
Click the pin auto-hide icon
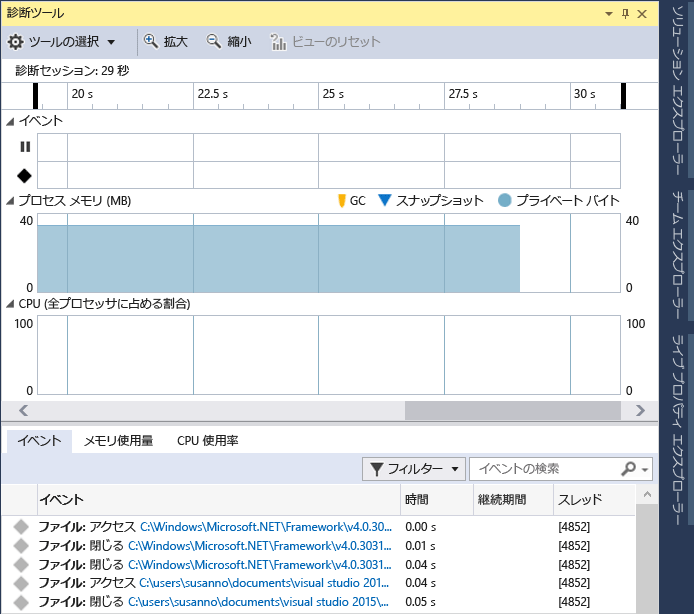pyautogui.click(x=625, y=14)
